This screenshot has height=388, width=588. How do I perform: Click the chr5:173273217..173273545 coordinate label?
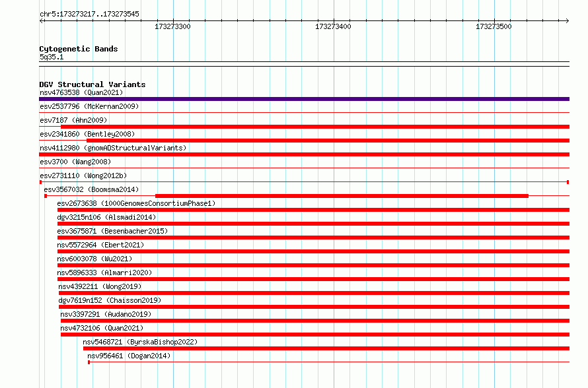89,14
